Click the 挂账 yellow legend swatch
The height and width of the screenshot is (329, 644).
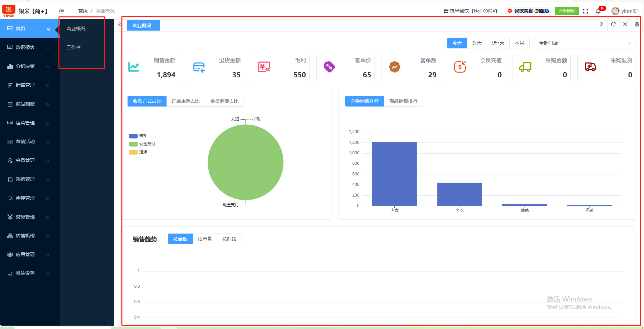133,152
